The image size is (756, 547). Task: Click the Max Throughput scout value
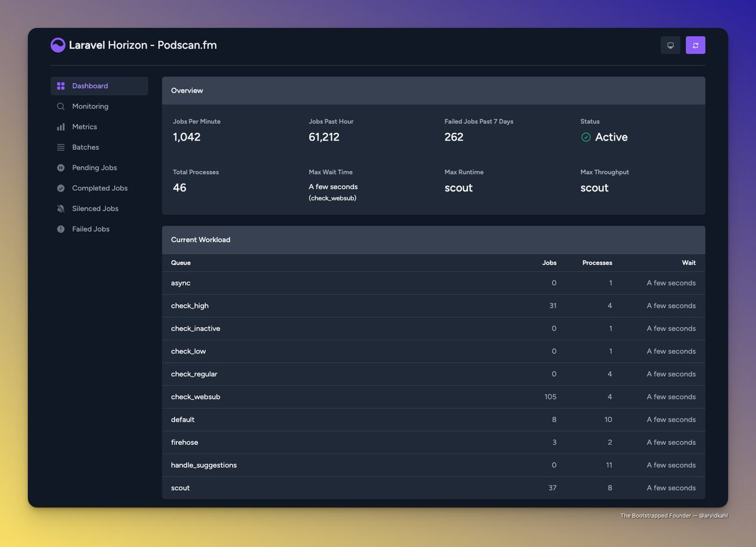[x=594, y=188]
